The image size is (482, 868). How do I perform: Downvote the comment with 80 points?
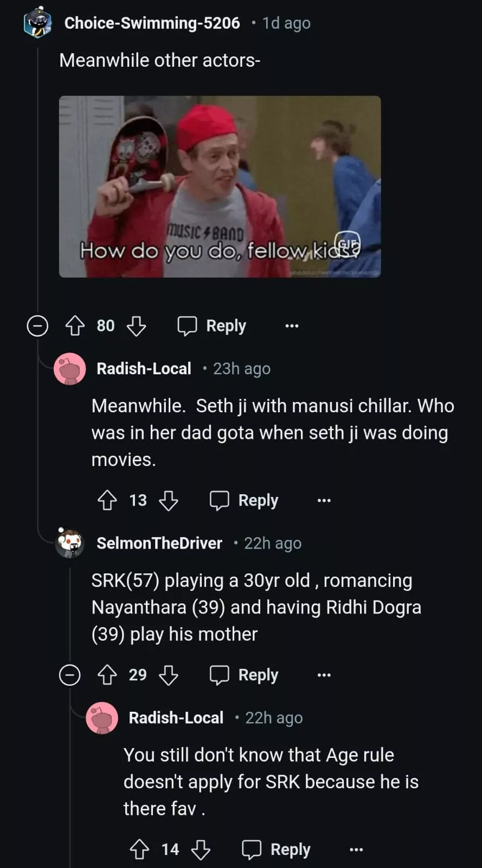click(x=136, y=326)
